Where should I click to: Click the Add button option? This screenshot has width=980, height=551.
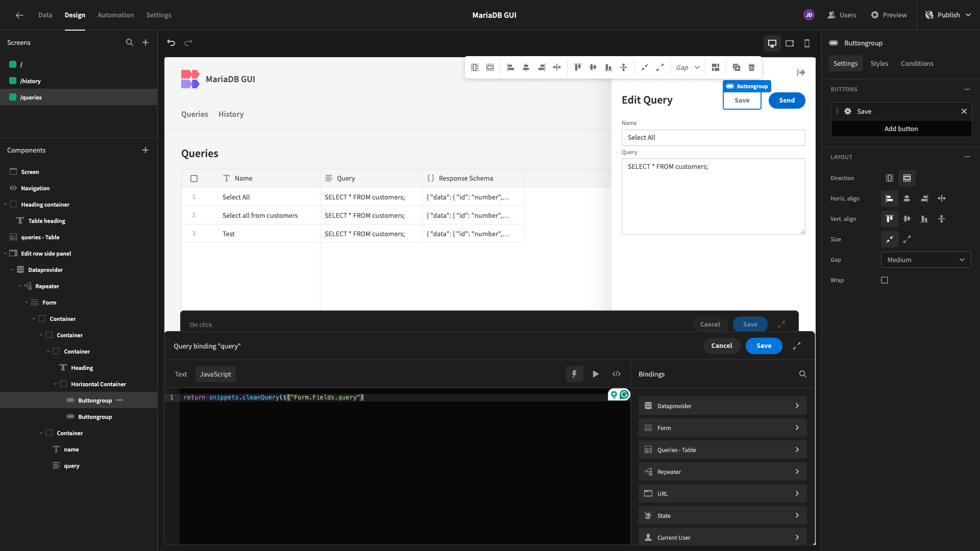tap(901, 129)
